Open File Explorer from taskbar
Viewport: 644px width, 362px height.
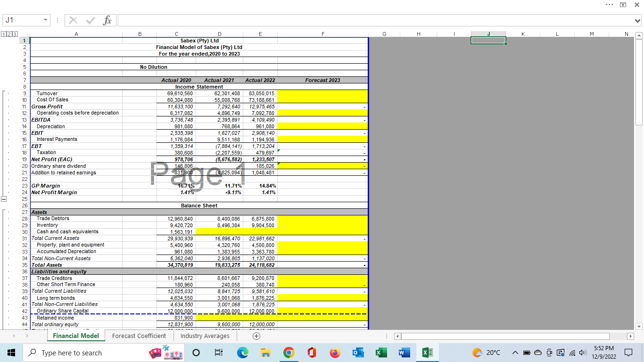click(x=265, y=353)
